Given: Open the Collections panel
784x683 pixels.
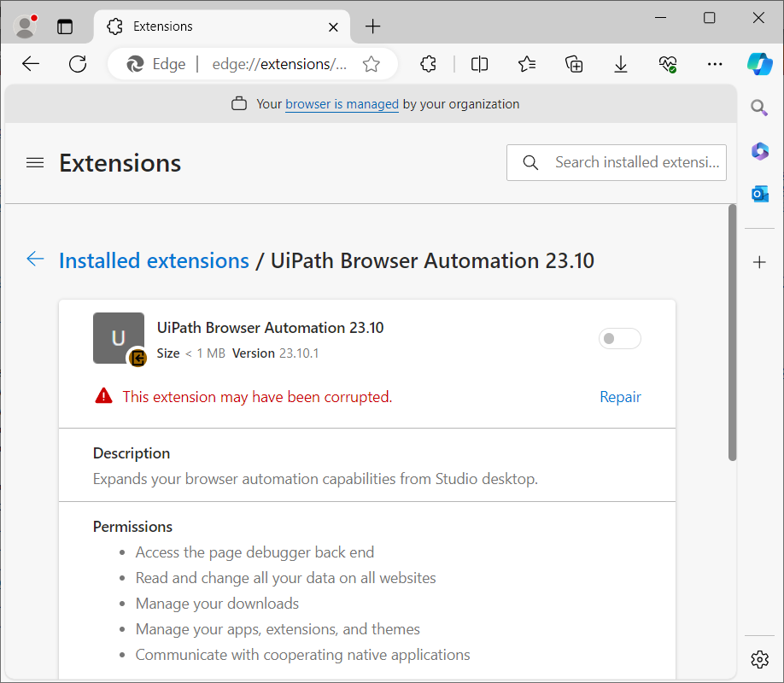Looking at the screenshot, I should (x=574, y=64).
